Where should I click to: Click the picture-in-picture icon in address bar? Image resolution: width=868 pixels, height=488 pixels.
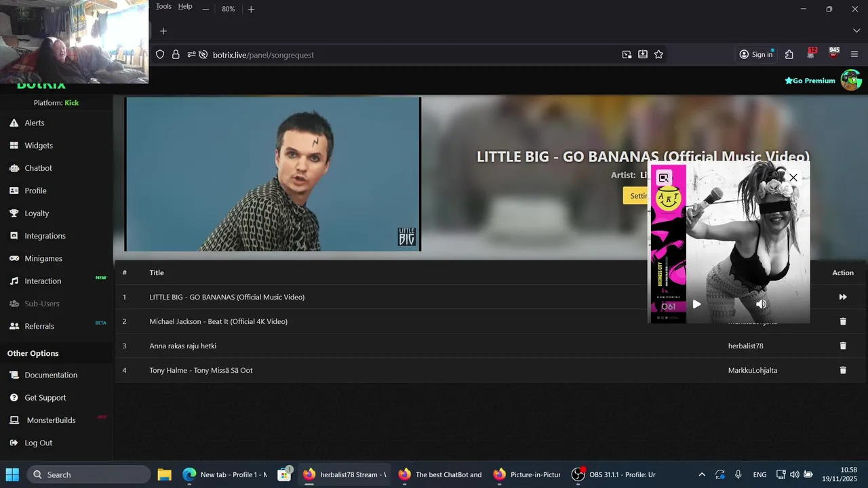[x=627, y=55]
